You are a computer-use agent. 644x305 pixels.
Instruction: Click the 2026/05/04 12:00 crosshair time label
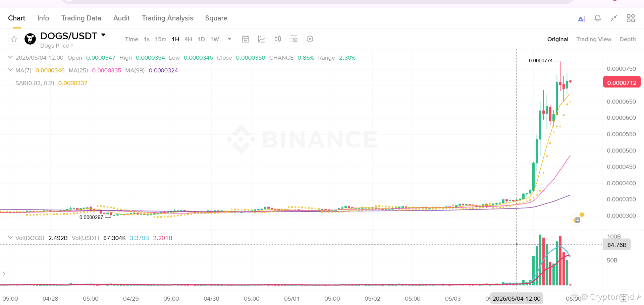[517, 298]
